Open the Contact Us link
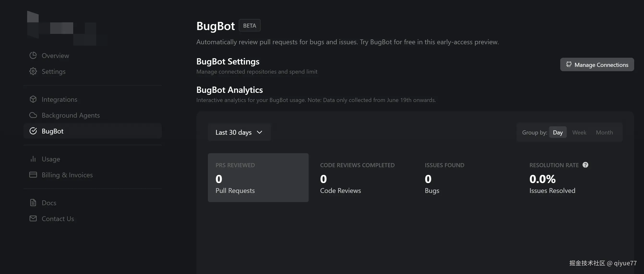644x274 pixels. 58,219
